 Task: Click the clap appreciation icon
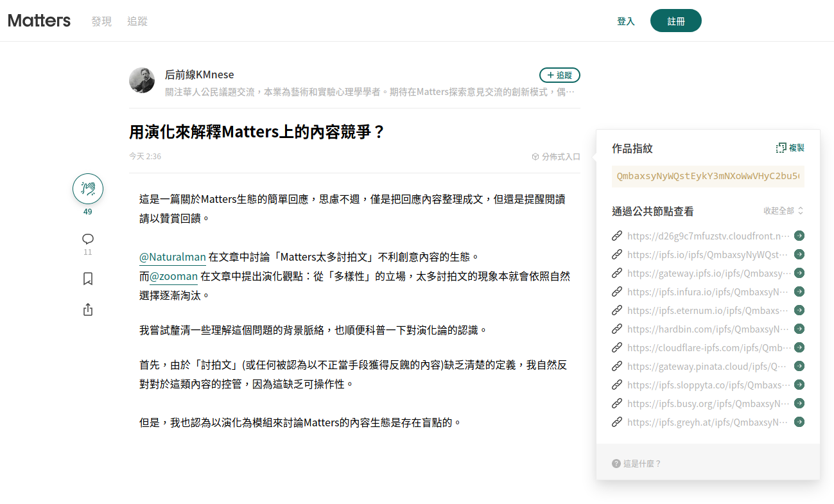click(x=88, y=189)
